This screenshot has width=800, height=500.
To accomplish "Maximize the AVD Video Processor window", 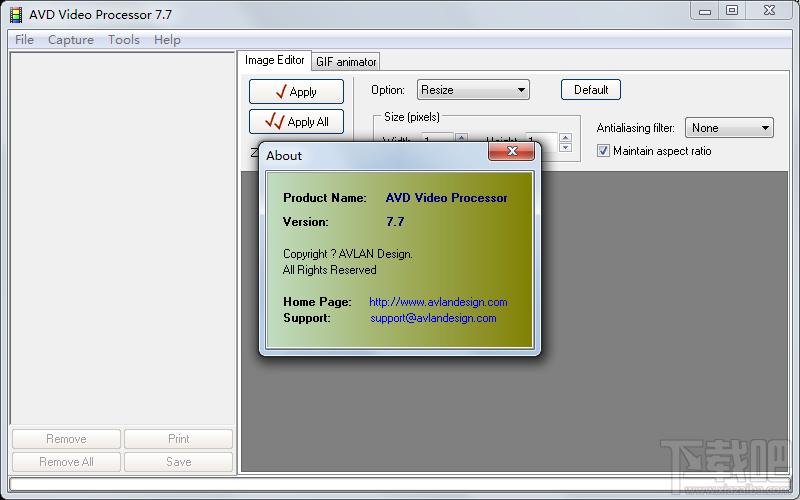I will click(732, 11).
